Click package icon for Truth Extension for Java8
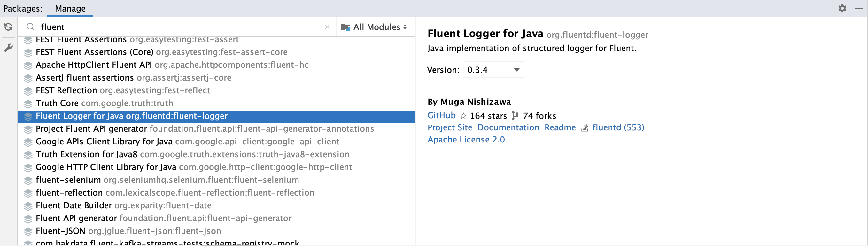This screenshot has height=246, width=868. coord(28,155)
